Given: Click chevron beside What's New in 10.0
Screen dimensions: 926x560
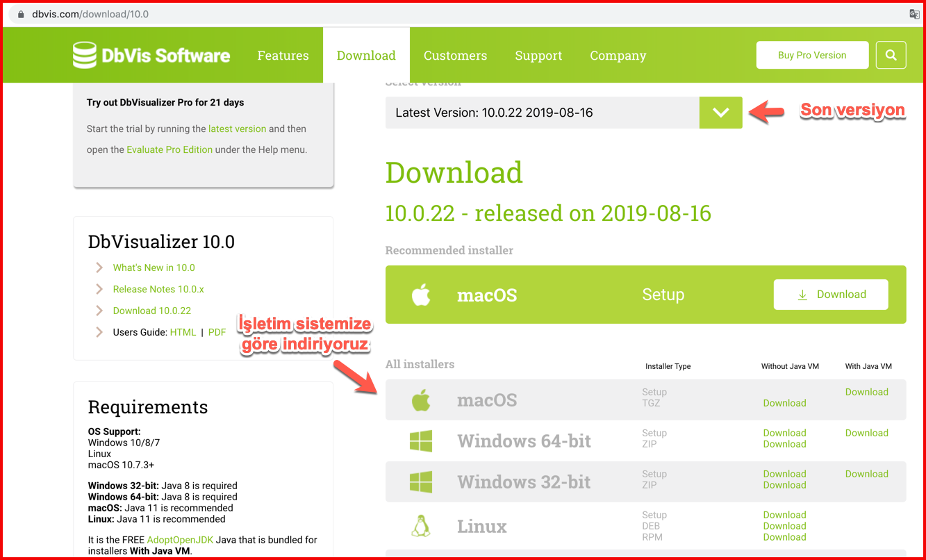Looking at the screenshot, I should [x=99, y=267].
